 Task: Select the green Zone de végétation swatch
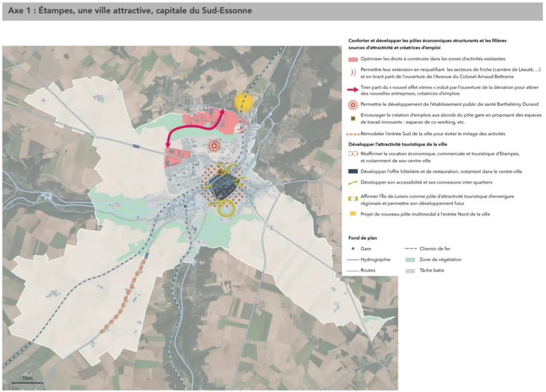411,260
